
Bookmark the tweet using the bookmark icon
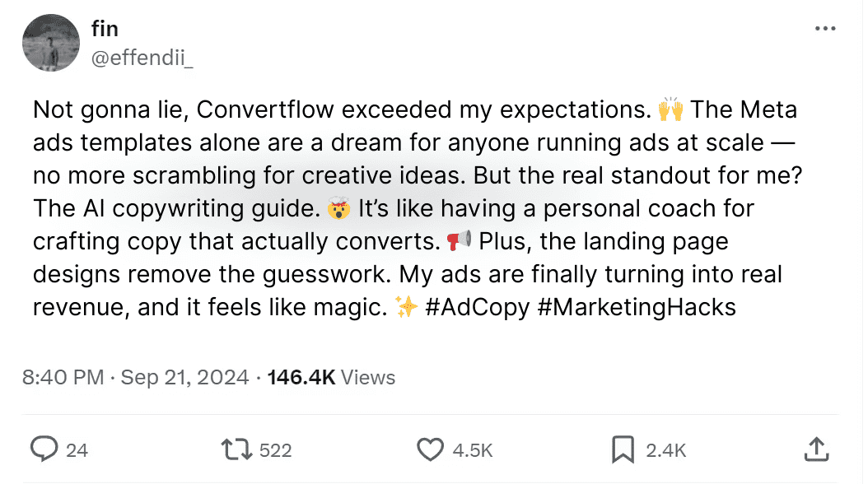tap(623, 449)
